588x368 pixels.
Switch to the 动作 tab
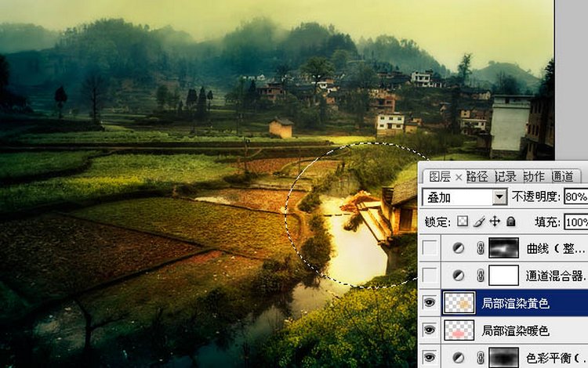535,176
